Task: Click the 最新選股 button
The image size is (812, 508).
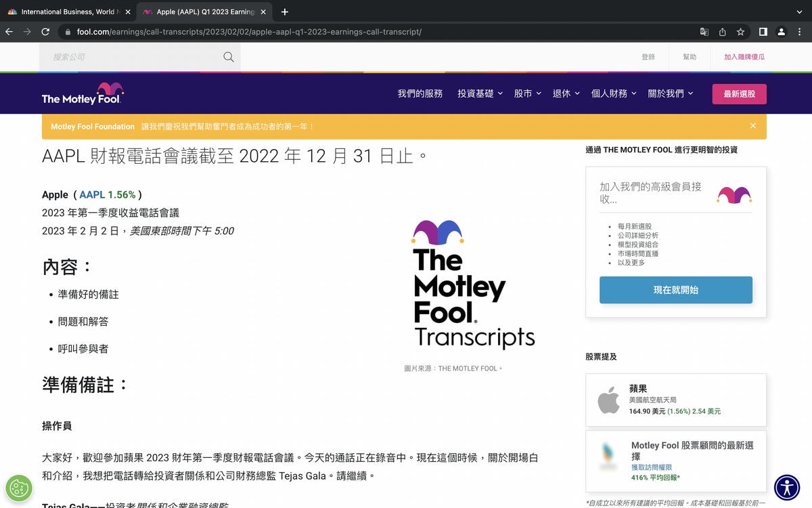Action: click(739, 94)
